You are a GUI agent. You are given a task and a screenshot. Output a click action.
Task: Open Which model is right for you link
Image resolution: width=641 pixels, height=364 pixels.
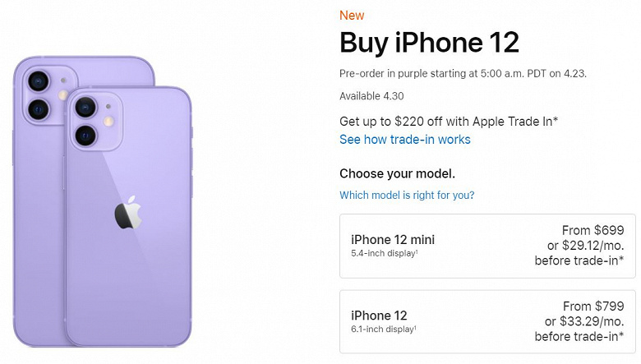pos(407,195)
